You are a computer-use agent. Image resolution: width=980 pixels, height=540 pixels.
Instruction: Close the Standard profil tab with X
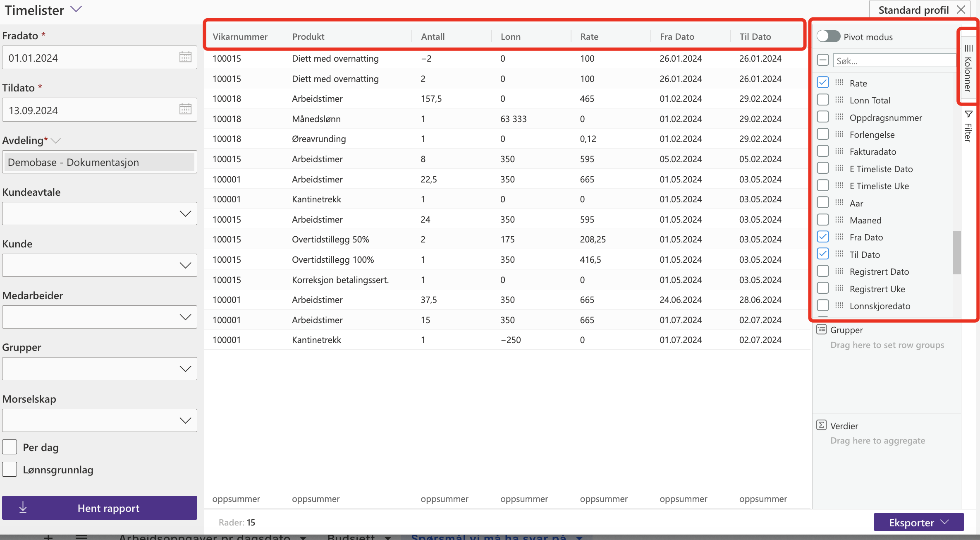pos(961,10)
